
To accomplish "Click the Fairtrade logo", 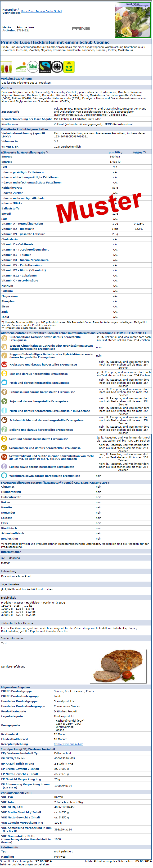I will (45, 67).
